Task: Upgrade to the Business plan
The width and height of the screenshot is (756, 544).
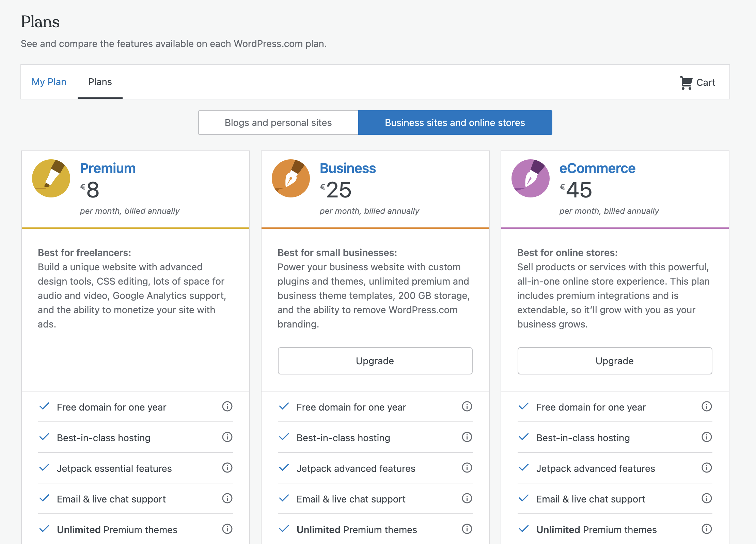Action: 375,361
